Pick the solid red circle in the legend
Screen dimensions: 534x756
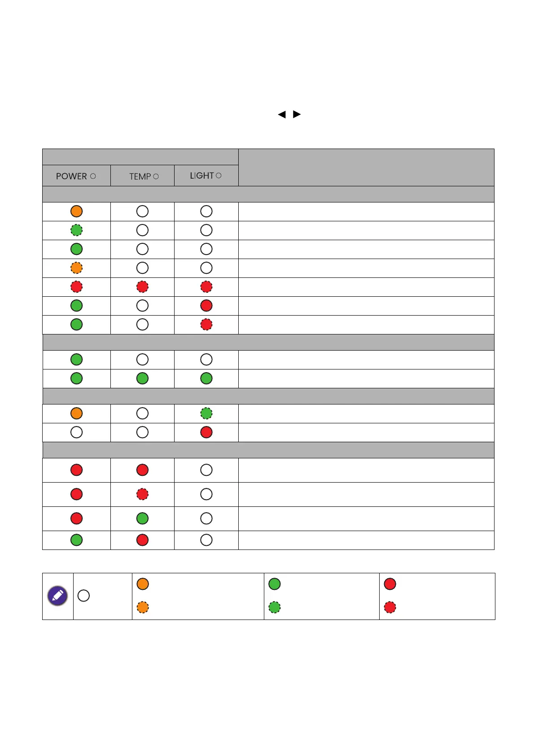(x=390, y=584)
